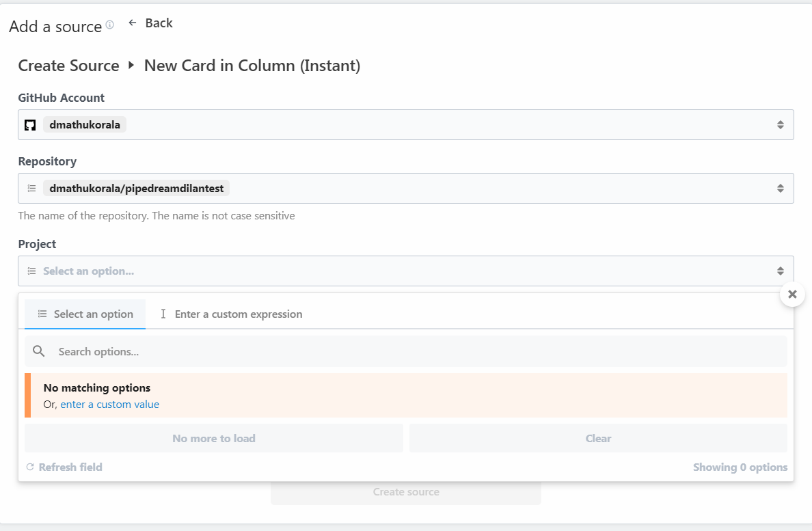Click the enter a custom value link
Image resolution: width=812 pixels, height=531 pixels.
point(110,405)
